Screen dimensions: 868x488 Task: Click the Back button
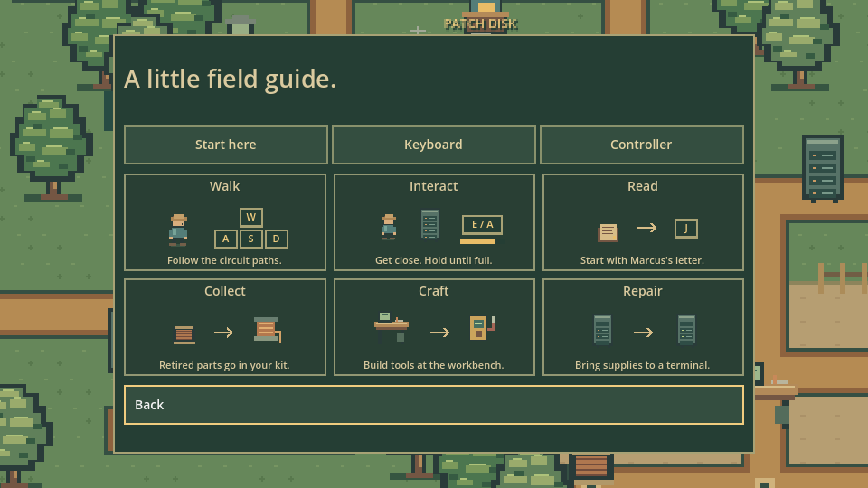click(433, 405)
